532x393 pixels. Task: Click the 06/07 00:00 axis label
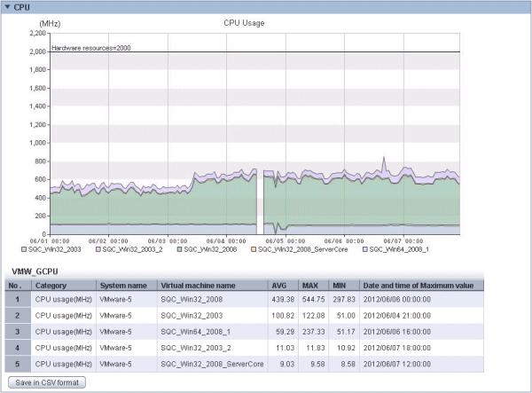[403, 241]
